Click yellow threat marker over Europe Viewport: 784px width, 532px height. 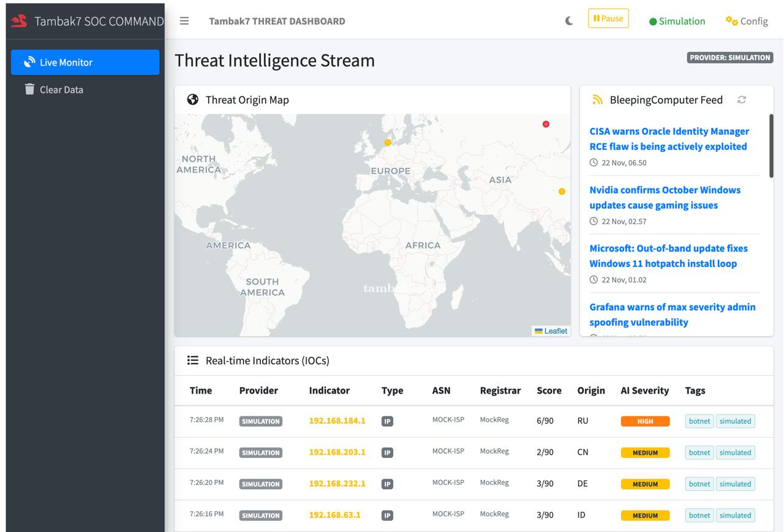click(x=388, y=143)
